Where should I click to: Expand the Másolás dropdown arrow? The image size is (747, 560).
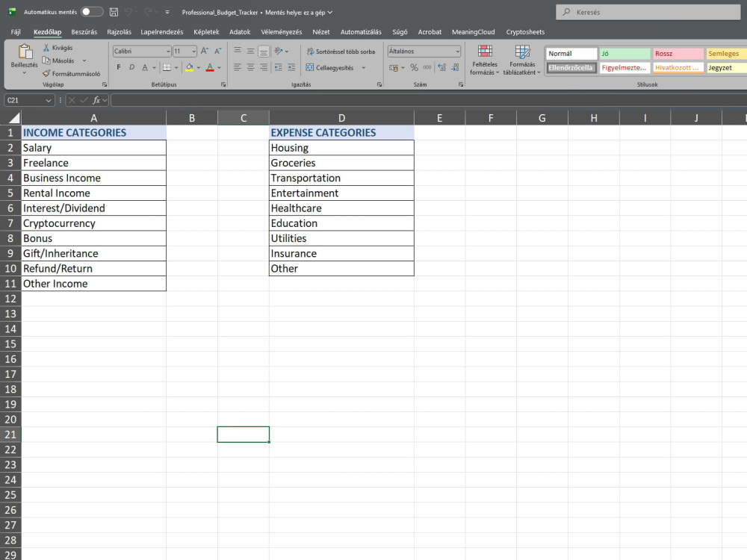tap(84, 60)
